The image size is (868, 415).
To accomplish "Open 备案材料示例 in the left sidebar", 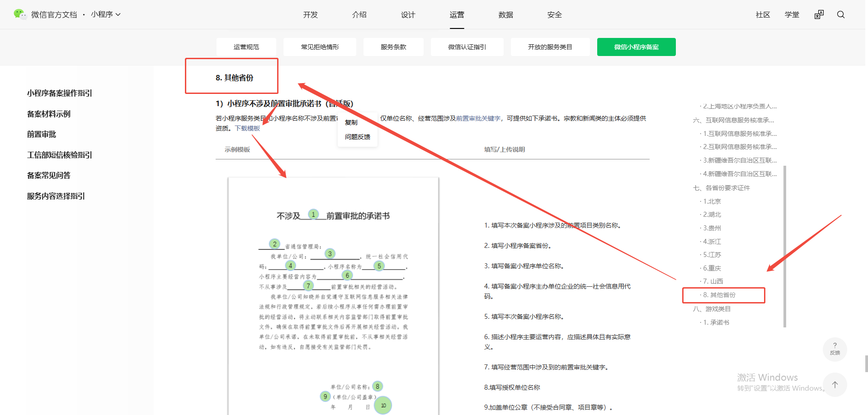I will coord(49,114).
